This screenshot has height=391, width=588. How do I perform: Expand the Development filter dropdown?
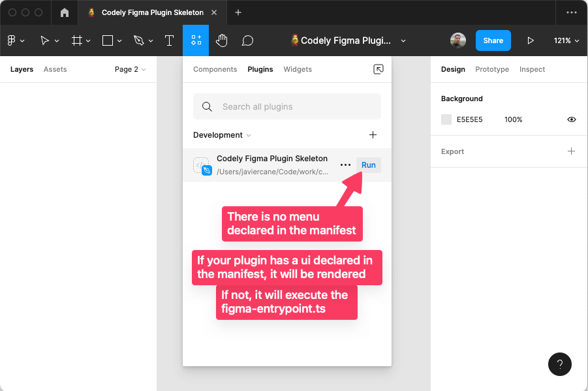click(222, 134)
